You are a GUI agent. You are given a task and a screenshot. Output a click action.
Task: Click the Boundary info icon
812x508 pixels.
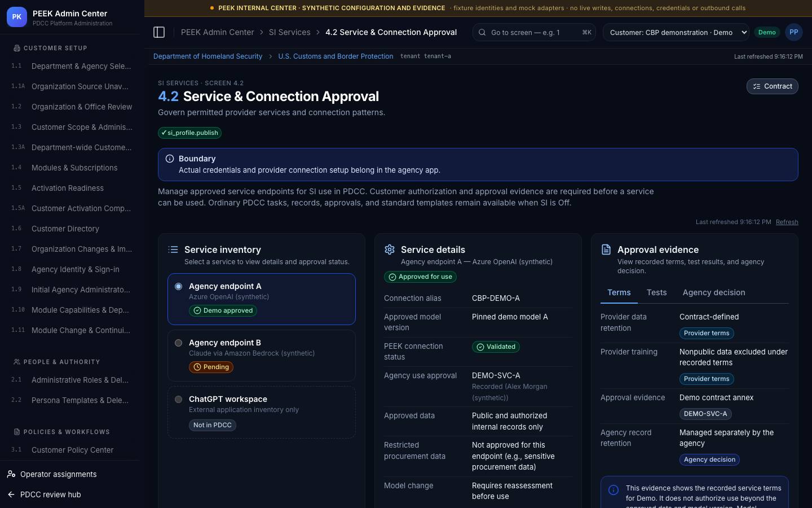click(170, 159)
